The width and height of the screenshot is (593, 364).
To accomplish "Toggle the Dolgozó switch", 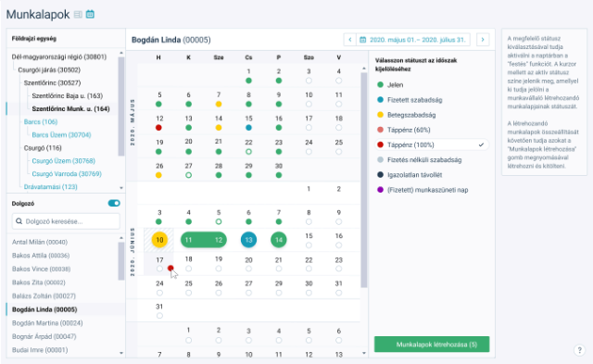I will tap(114, 204).
